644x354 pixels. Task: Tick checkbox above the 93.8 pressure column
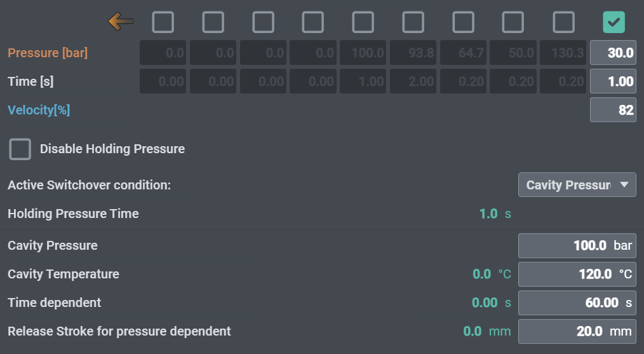click(413, 22)
